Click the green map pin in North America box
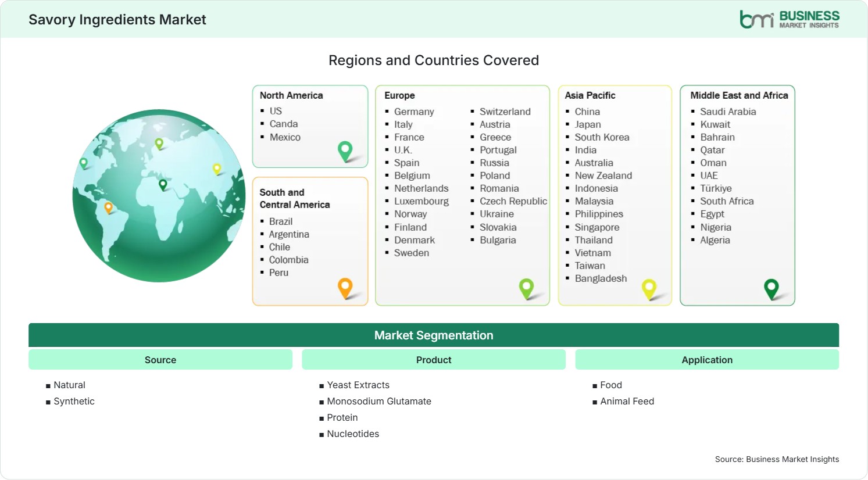 coord(345,152)
